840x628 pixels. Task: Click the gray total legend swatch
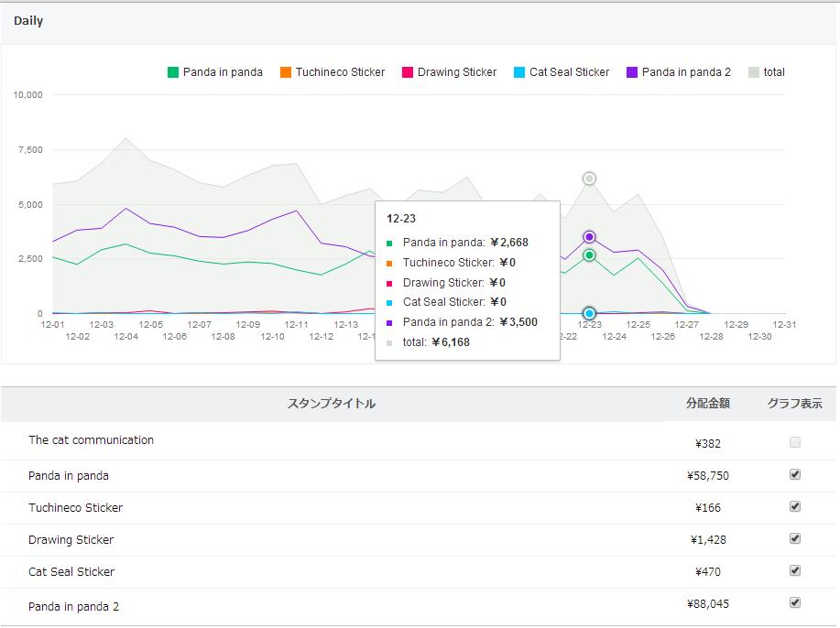click(x=754, y=72)
